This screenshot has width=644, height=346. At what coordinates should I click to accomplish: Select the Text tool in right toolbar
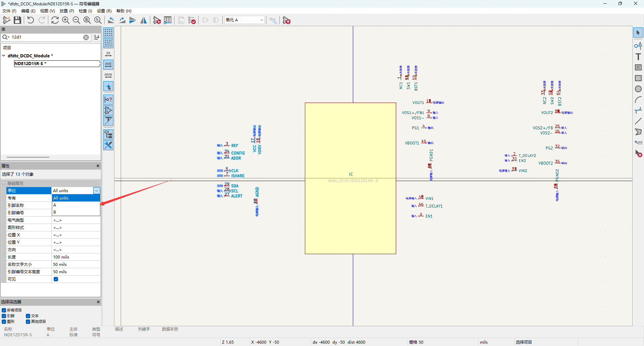638,57
